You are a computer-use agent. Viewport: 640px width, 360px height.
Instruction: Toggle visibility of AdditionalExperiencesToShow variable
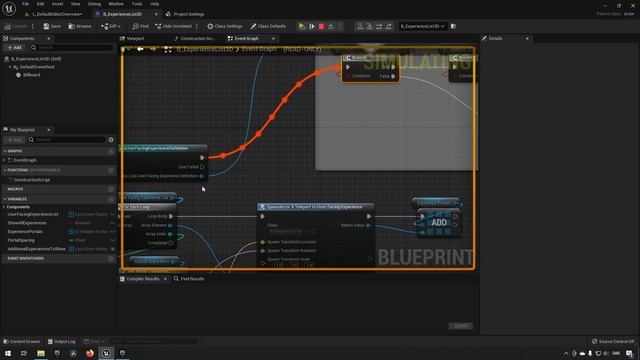coord(113,249)
